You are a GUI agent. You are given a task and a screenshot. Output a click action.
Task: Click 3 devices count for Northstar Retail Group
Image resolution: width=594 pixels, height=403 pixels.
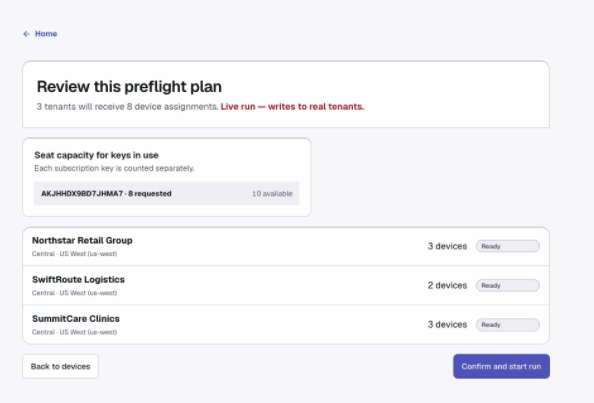[447, 246]
